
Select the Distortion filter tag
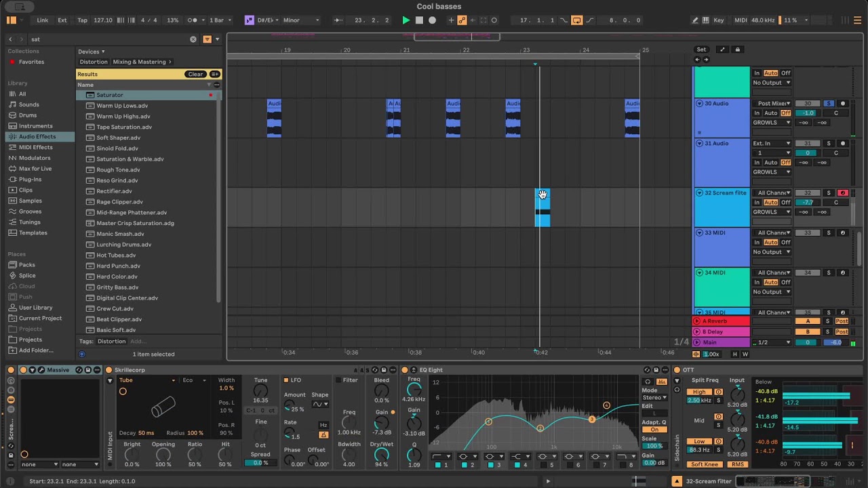(94, 62)
